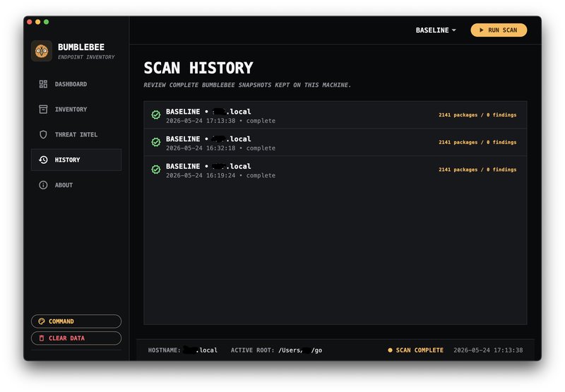
Task: Click packages/findings count of 16:19:24 scan
Action: click(x=477, y=170)
